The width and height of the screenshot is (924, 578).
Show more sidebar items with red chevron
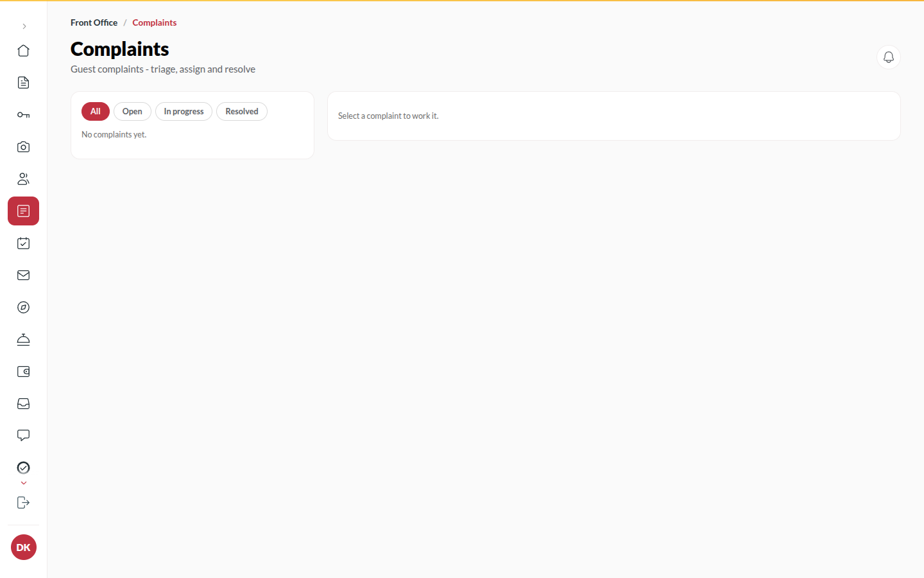click(24, 483)
